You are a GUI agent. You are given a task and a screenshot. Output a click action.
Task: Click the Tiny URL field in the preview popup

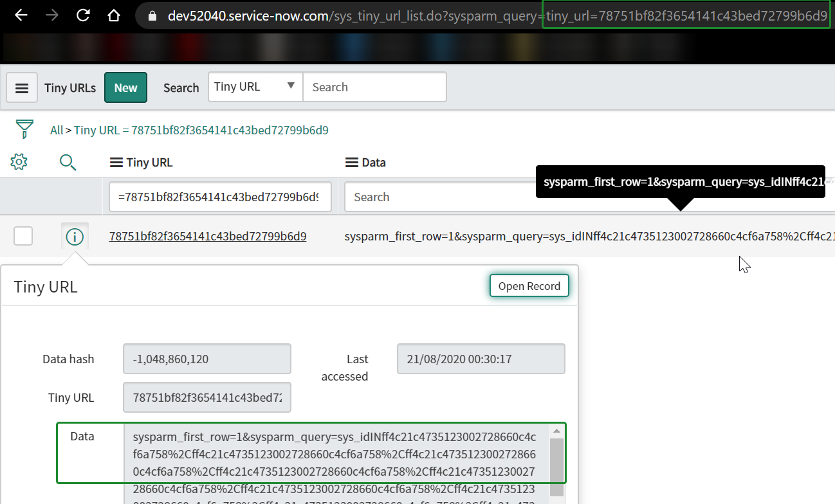[207, 397]
